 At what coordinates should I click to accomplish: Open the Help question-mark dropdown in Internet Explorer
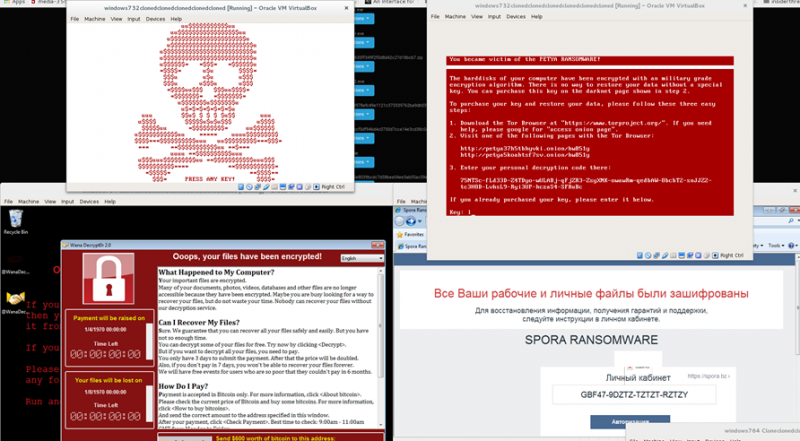pos(793,246)
